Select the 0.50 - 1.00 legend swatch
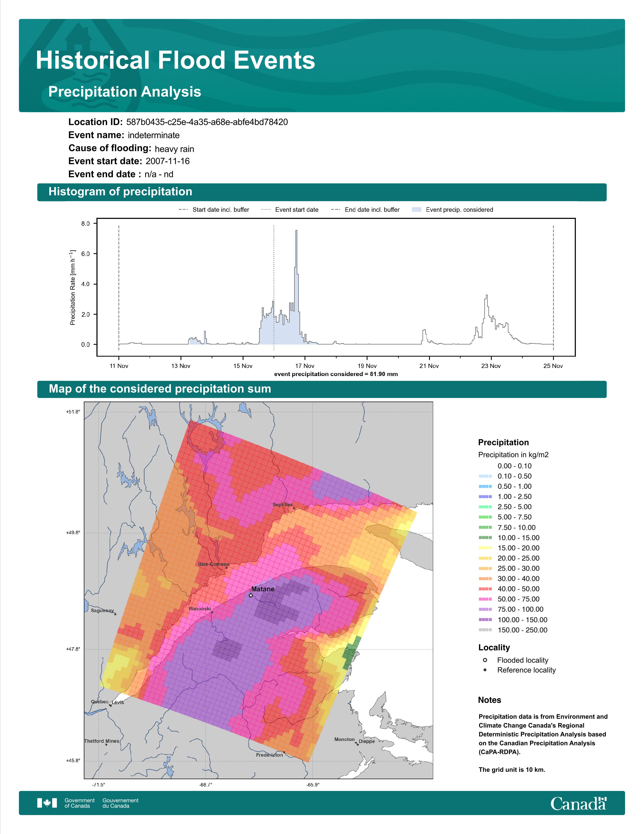The height and width of the screenshot is (834, 644). (x=485, y=487)
